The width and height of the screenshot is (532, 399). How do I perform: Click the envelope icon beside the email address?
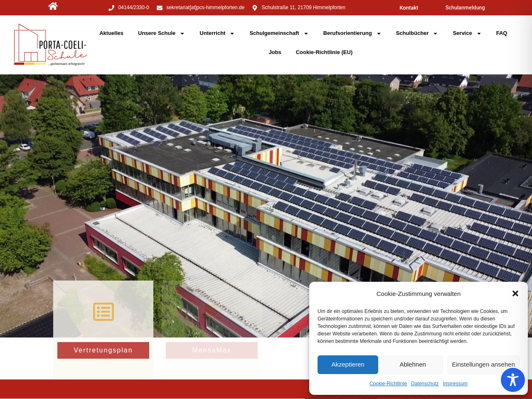tap(160, 8)
